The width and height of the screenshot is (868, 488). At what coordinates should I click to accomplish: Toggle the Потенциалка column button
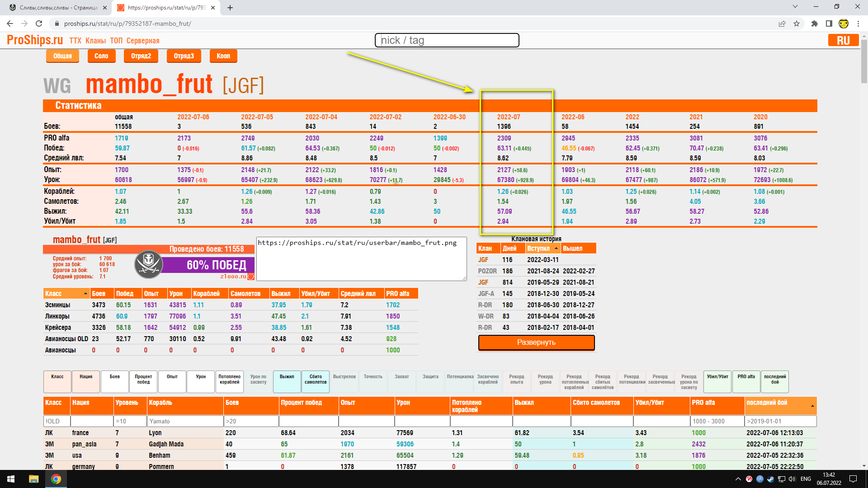[x=460, y=381]
